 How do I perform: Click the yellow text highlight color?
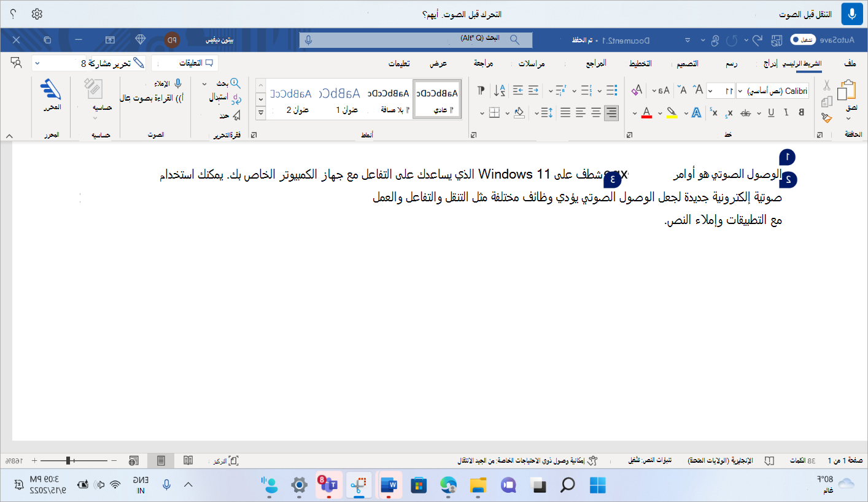672,113
